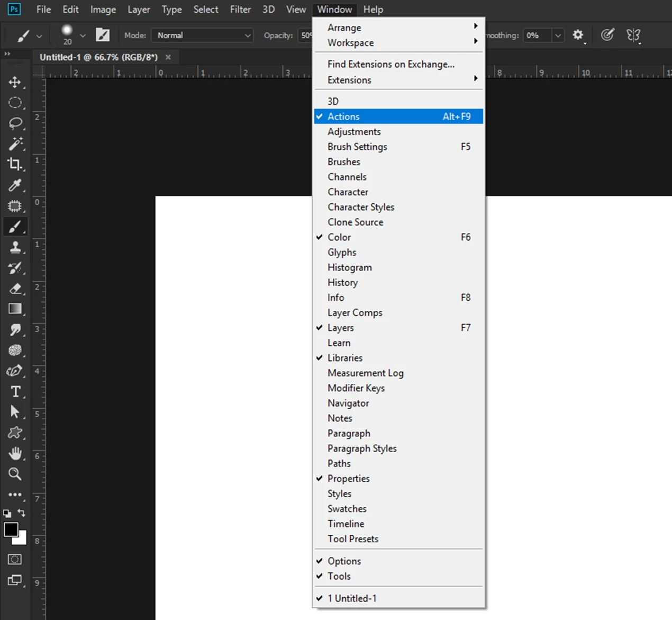Expand the collapsed toolbar double arrows
The image size is (672, 620).
pos(7,54)
